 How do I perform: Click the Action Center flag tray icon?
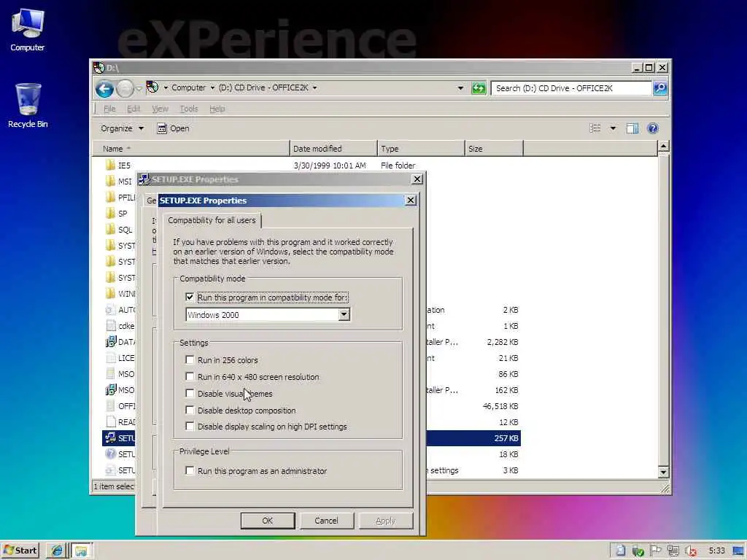(x=656, y=551)
